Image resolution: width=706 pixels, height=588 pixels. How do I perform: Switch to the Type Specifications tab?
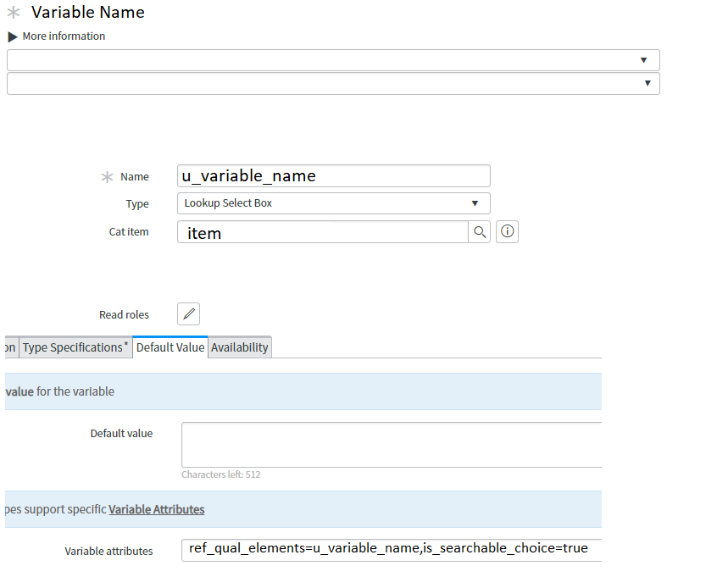(75, 347)
